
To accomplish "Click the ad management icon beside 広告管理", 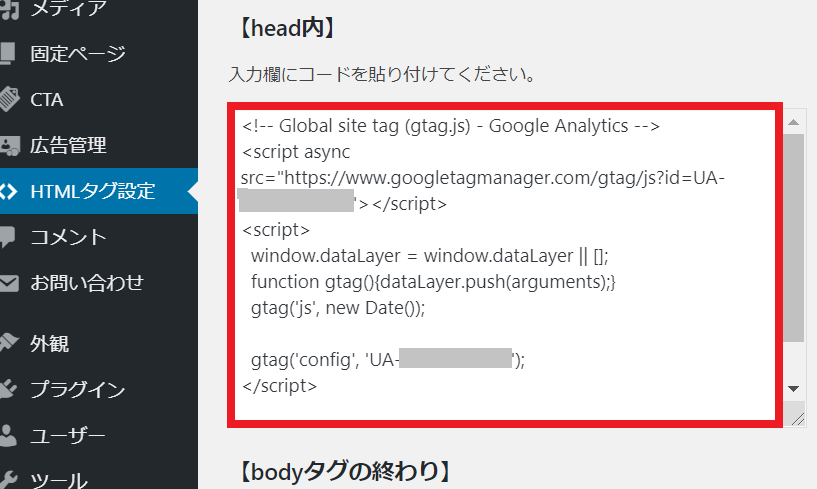I will coord(9,146).
